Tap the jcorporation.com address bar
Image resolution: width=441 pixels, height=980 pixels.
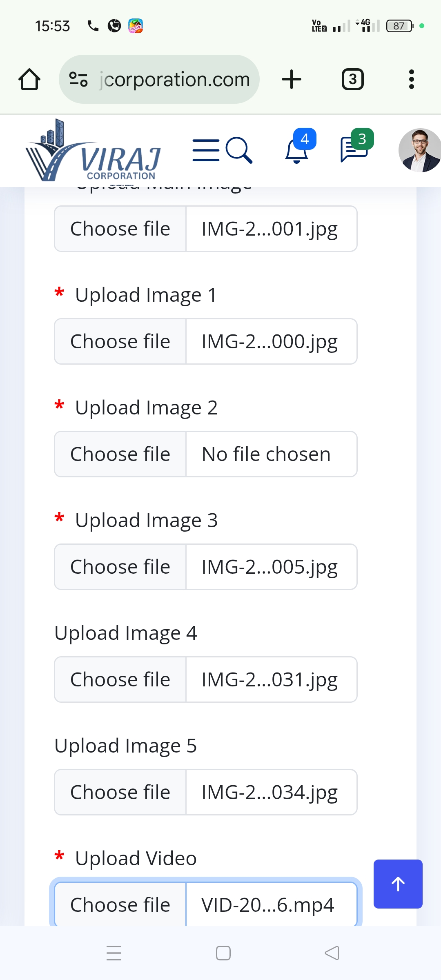175,79
